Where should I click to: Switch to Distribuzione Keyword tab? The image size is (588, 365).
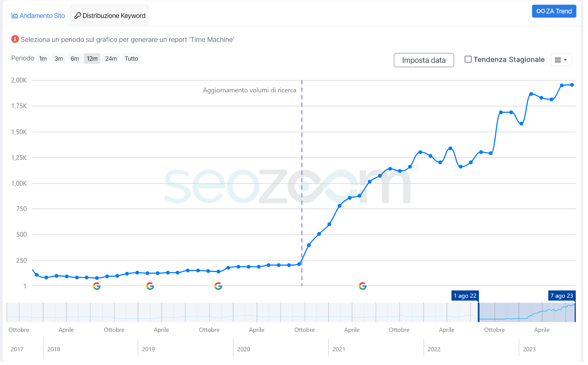pos(109,16)
